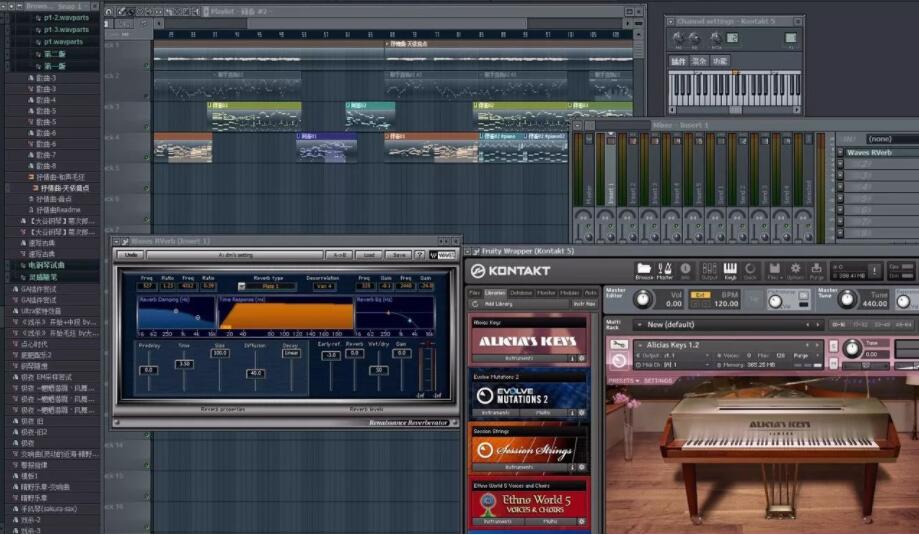Open SETTINGS tab in Alicia's Keys

[x=658, y=381]
